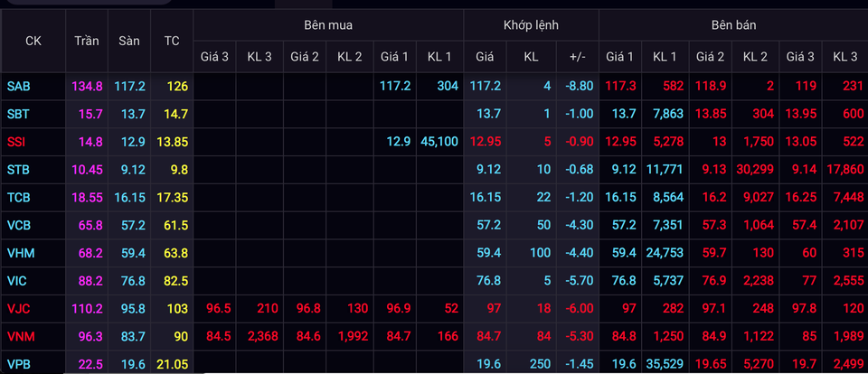Select VHM sell volume 24,753

tap(665, 253)
